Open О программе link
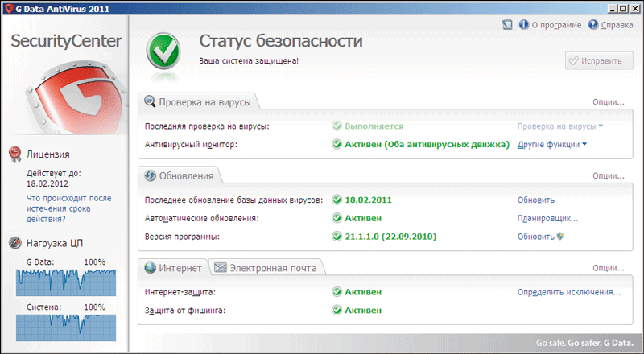Screen dimensions: 644x354 [556, 25]
